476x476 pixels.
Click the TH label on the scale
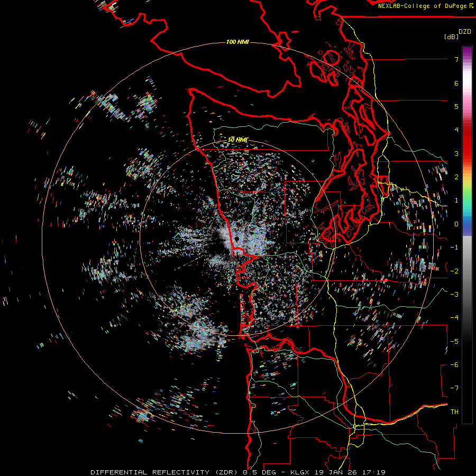[454, 412]
